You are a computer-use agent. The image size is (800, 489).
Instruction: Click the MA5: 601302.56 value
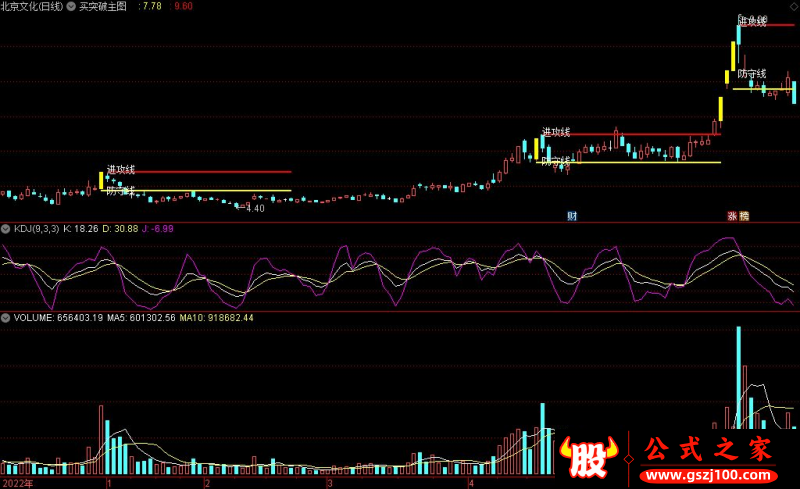(x=141, y=317)
